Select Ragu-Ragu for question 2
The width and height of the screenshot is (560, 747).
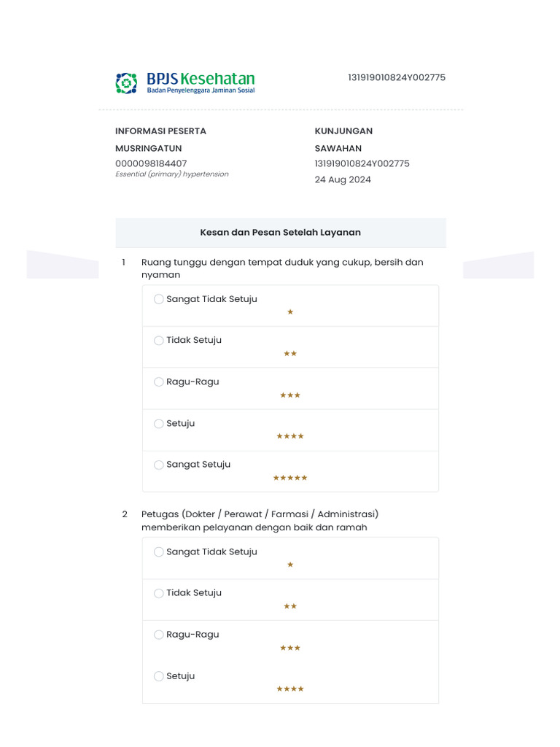coord(159,635)
